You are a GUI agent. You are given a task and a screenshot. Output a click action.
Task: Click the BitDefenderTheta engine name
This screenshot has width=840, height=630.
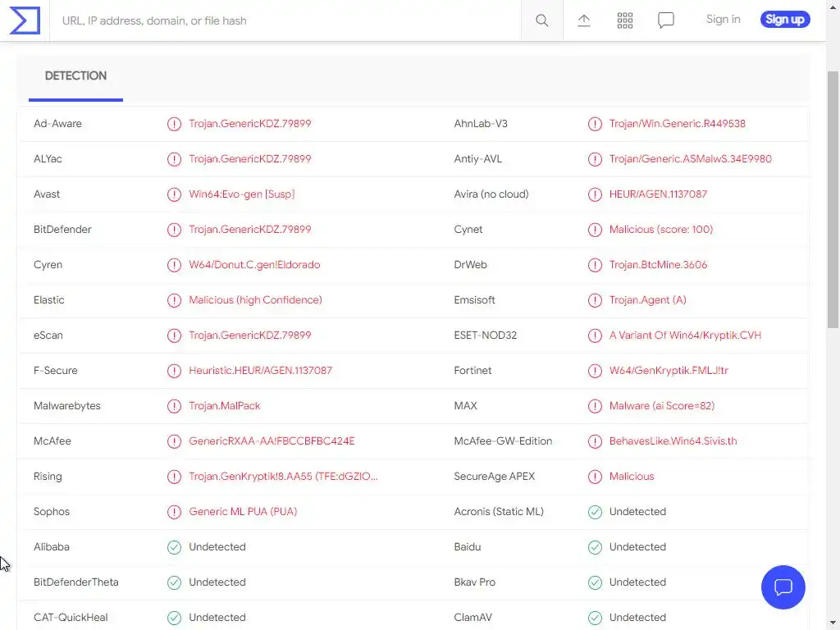[x=76, y=582]
